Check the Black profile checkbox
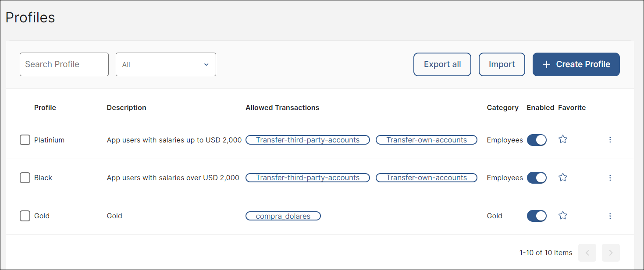The width and height of the screenshot is (644, 270). pos(25,178)
